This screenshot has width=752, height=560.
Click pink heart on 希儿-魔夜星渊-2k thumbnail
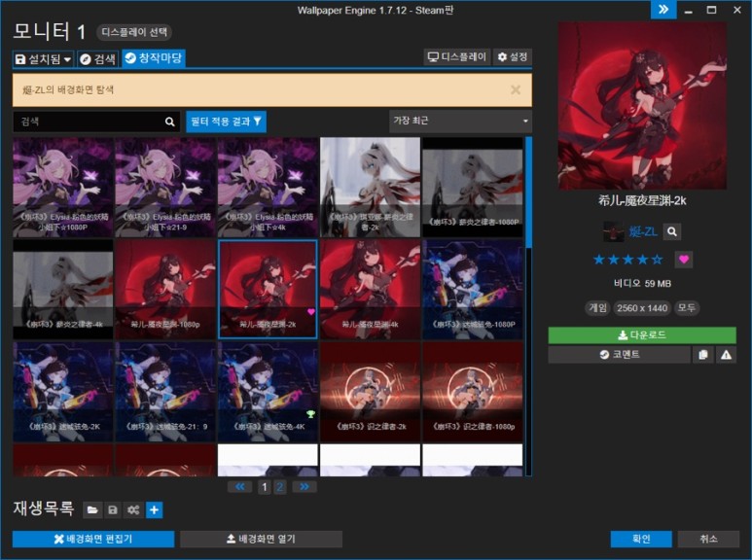[x=310, y=312]
